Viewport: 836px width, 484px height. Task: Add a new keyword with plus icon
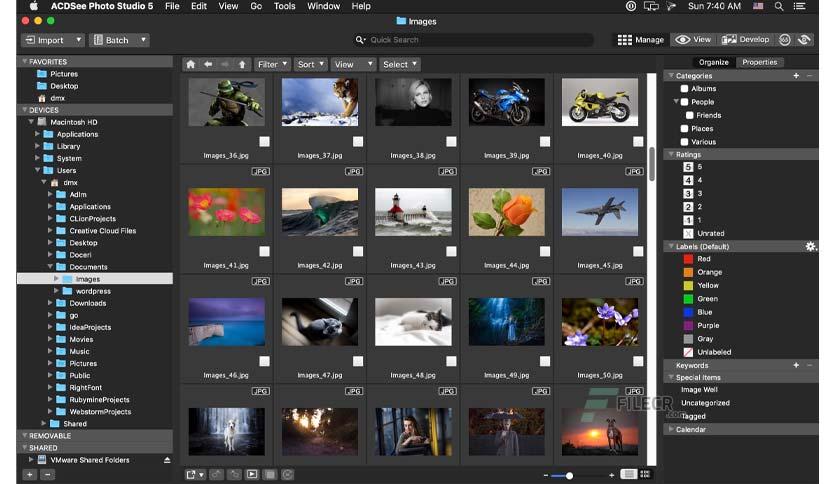[796, 365]
